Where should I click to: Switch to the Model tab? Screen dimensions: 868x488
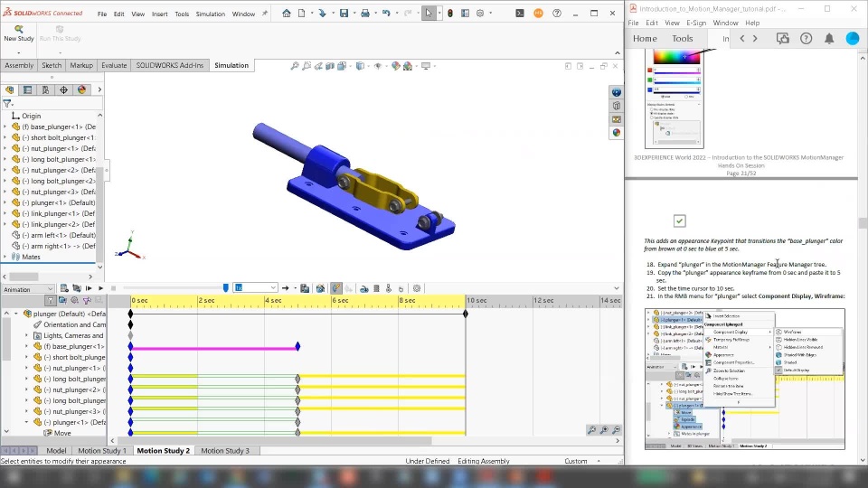coord(56,450)
